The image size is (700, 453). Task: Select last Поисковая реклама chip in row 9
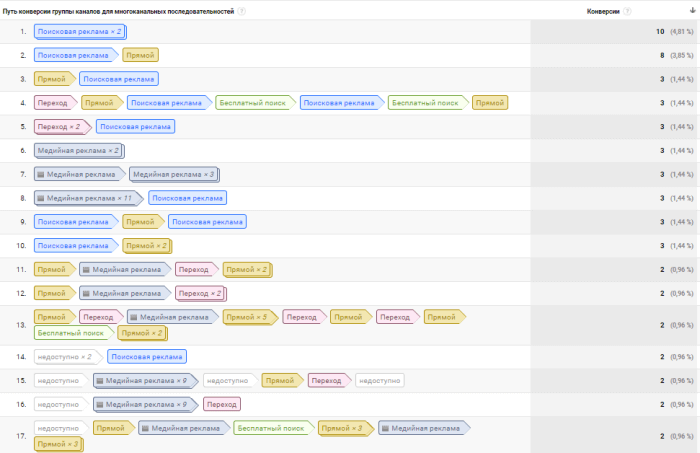click(207, 222)
